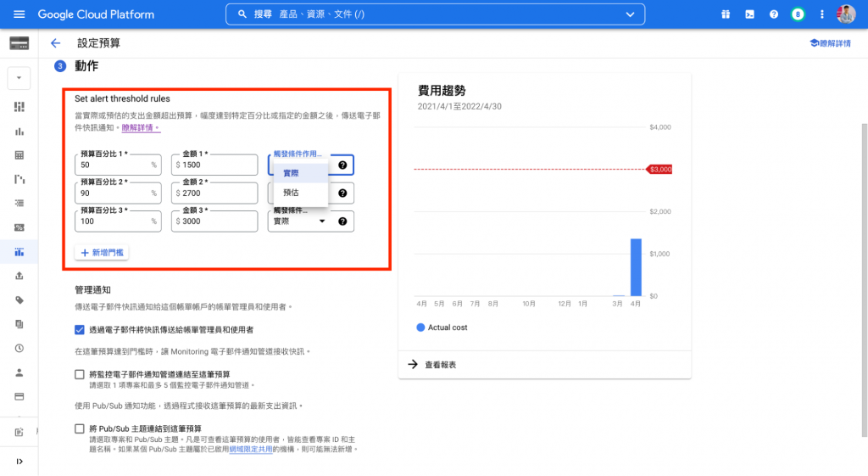This screenshot has width=868, height=476.
Task: Click the 金額 2 field with 2700
Action: pyautogui.click(x=214, y=193)
